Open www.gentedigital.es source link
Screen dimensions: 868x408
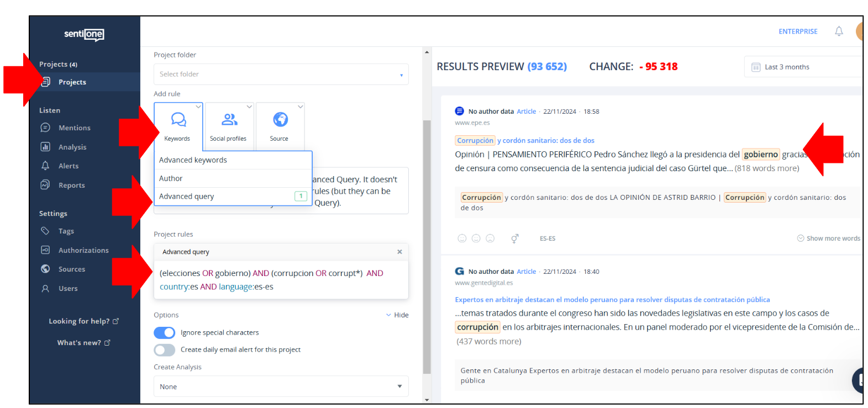[483, 283]
